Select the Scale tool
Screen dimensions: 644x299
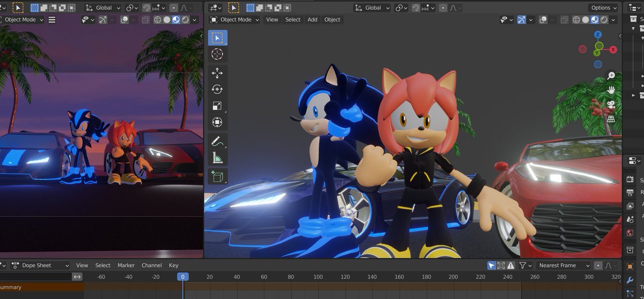217,106
